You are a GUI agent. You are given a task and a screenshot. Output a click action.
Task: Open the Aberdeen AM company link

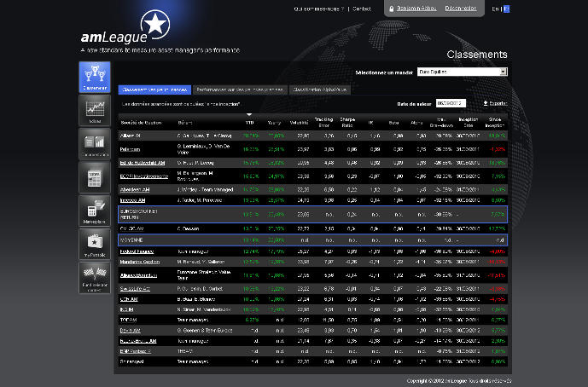click(x=135, y=189)
